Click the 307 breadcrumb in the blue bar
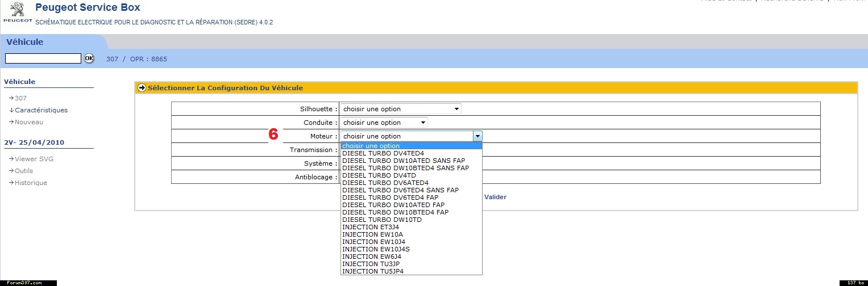Screen dimensions: 868x286 pos(112,59)
